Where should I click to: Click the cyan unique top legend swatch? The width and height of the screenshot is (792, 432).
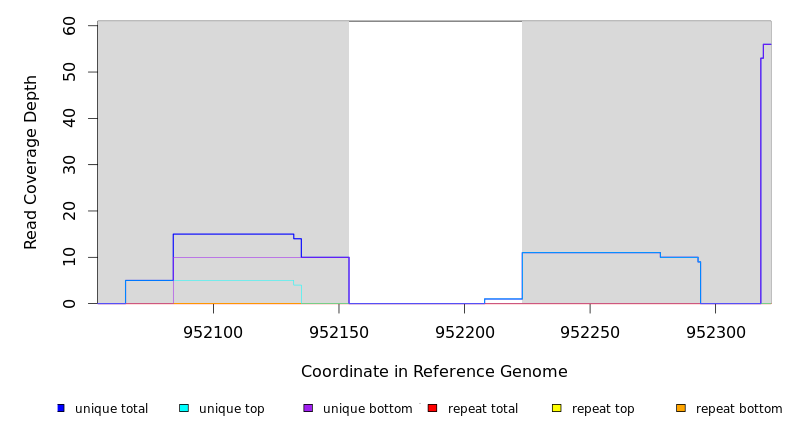[184, 408]
